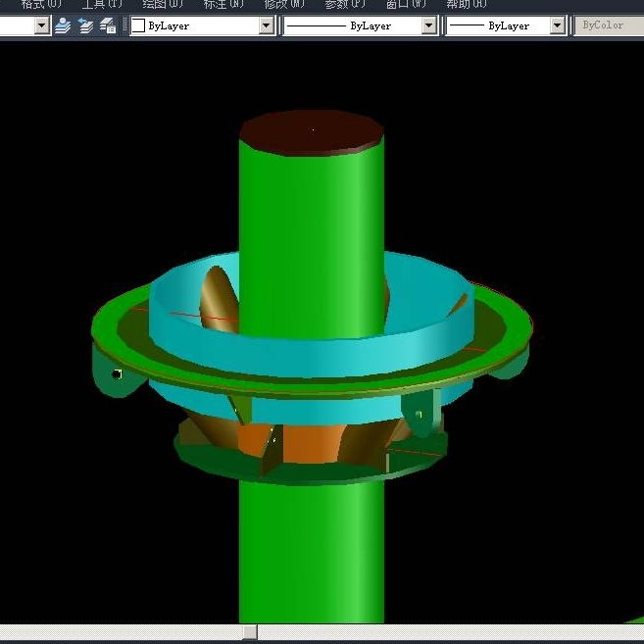Open the color control ByLayer dropdown
Viewport: 644px width, 644px height.
point(266,25)
